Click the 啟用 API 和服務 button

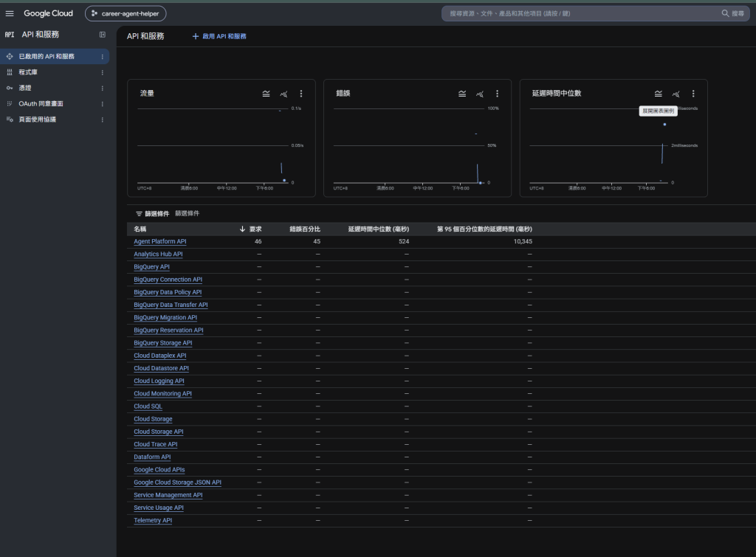click(x=219, y=36)
